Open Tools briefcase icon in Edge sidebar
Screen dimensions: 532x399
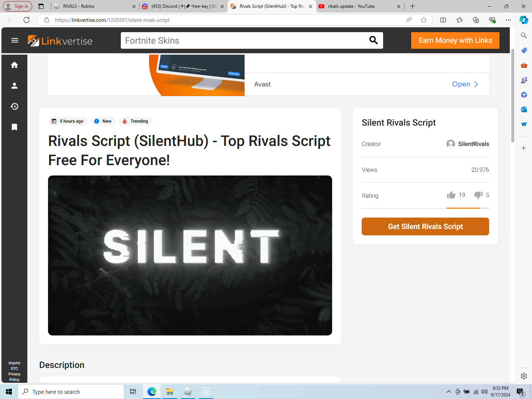(x=524, y=65)
